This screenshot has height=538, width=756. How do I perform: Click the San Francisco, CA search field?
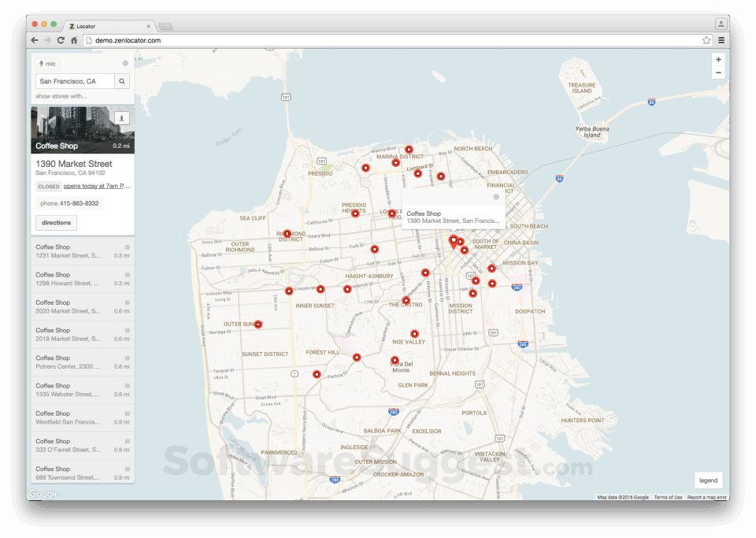pos(75,81)
